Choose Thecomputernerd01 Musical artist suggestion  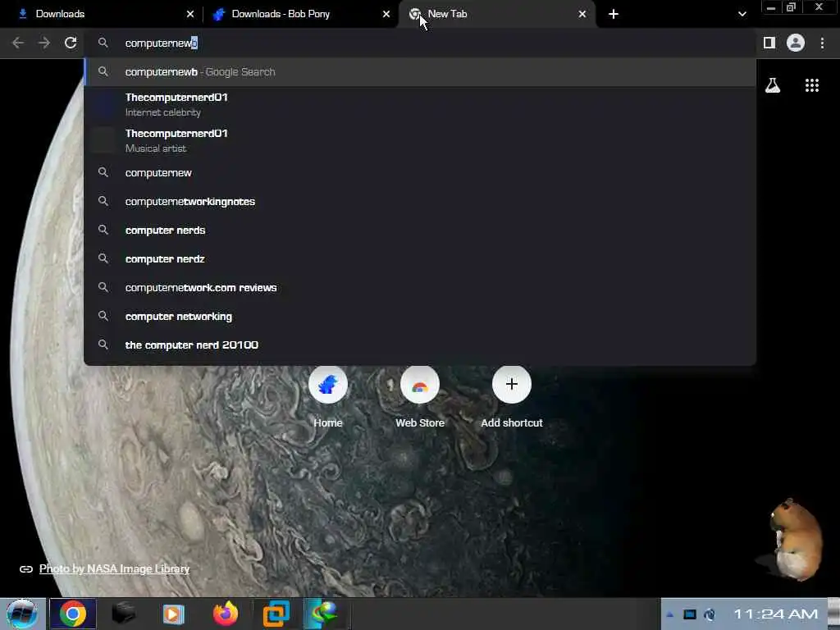[x=421, y=140]
